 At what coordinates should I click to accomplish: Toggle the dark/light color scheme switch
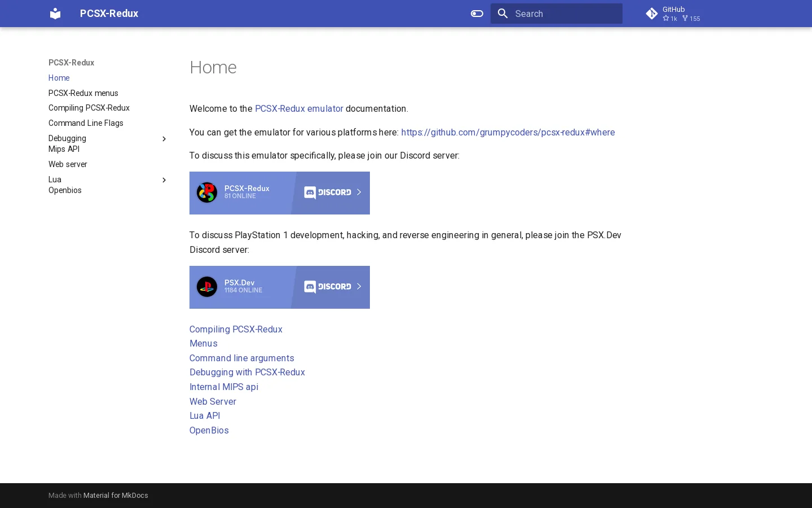click(477, 14)
